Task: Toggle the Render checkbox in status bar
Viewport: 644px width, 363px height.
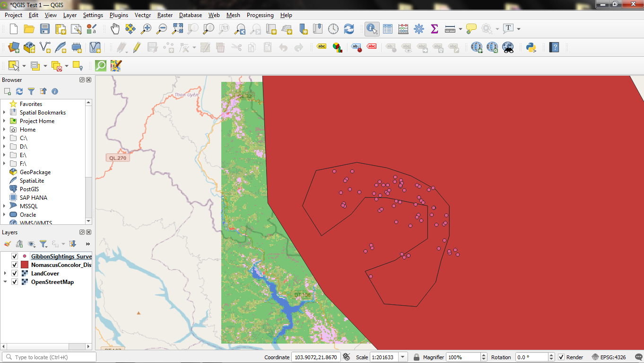Action: (561, 357)
